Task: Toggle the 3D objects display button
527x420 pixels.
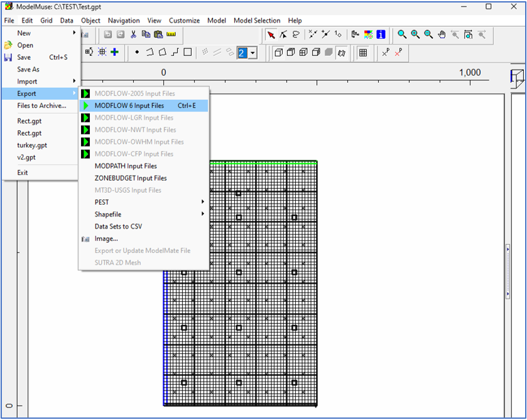Action: click(342, 53)
